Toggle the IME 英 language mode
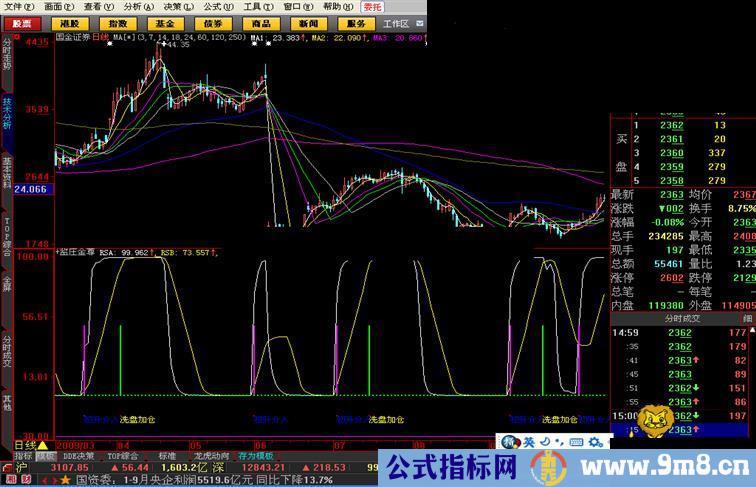This screenshot has width=756, height=487. click(529, 442)
